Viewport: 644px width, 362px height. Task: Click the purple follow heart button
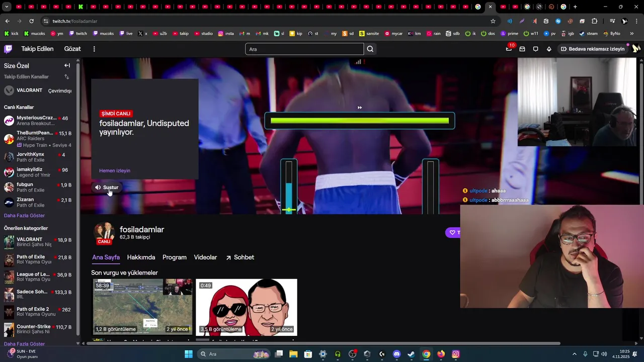tap(453, 232)
